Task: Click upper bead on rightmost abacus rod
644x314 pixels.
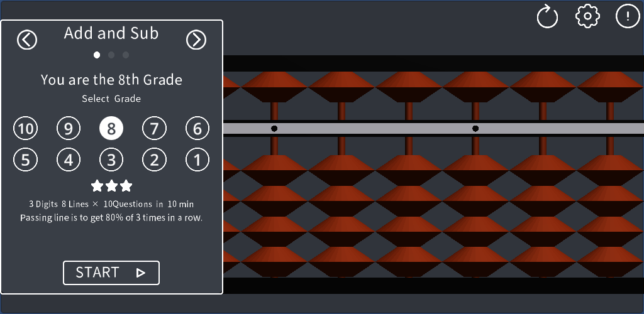Action: click(610, 87)
